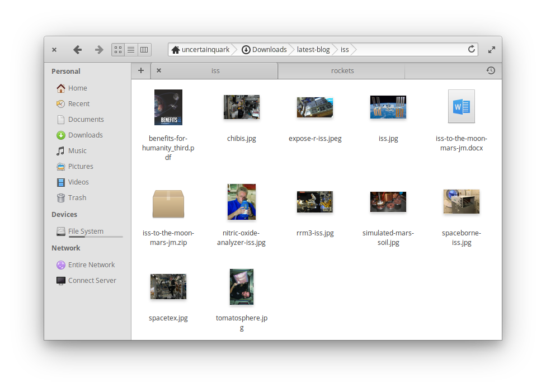Select the iss-to-the-moon-mars-jm.zip archive icon

coord(168,204)
